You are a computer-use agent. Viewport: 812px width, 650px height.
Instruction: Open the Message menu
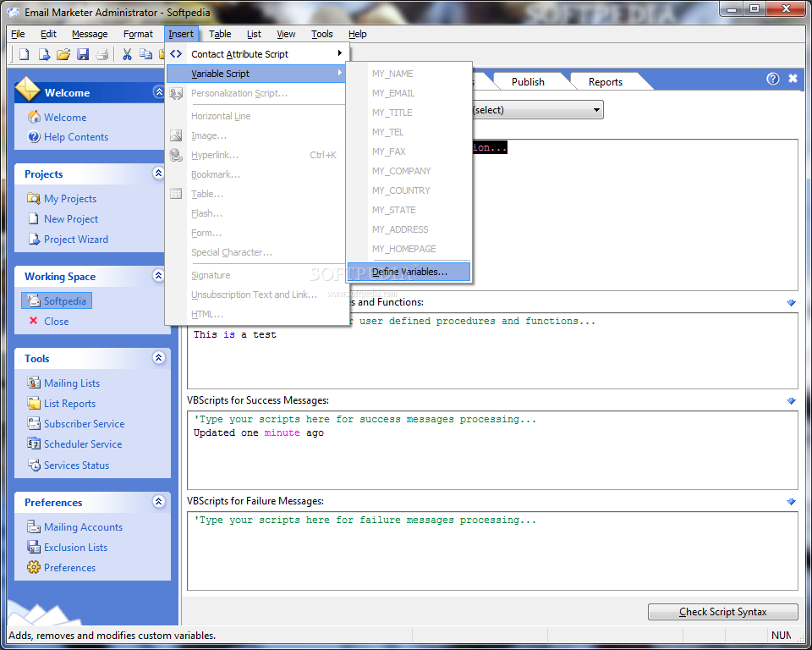coord(90,34)
